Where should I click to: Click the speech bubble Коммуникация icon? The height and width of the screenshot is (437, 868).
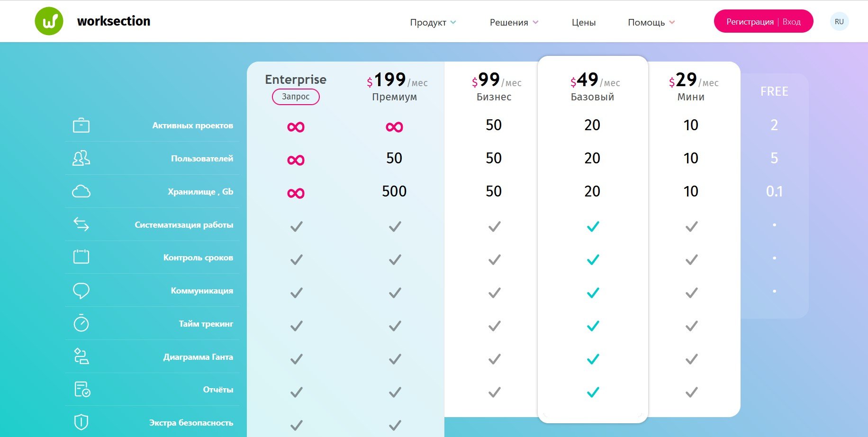coord(81,291)
